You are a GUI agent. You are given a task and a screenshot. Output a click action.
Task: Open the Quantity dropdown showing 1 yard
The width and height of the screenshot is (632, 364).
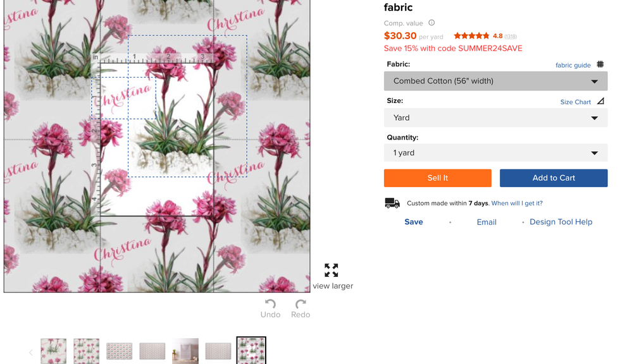[x=495, y=153]
